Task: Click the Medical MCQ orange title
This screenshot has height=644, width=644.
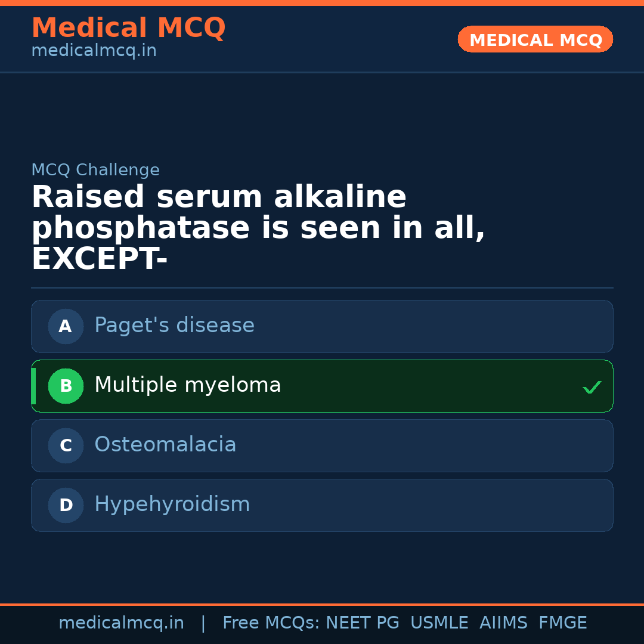Action: (x=128, y=28)
